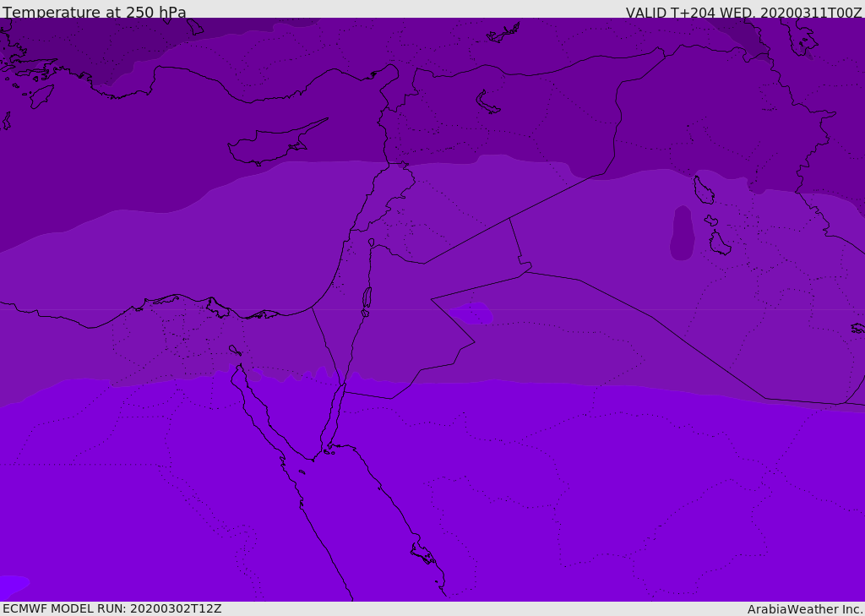
Task: Click the ECMWF MODEL RUN timestamp text
Action: pyautogui.click(x=112, y=608)
